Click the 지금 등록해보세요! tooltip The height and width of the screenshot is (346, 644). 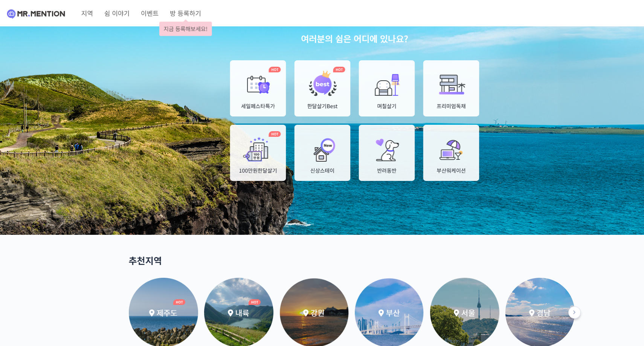pos(185,29)
